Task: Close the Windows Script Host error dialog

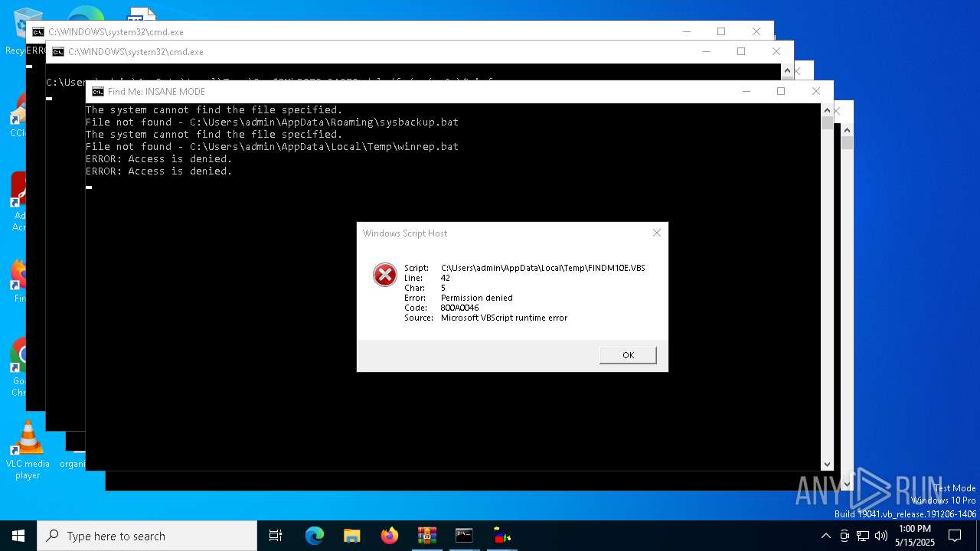Action: pos(656,233)
